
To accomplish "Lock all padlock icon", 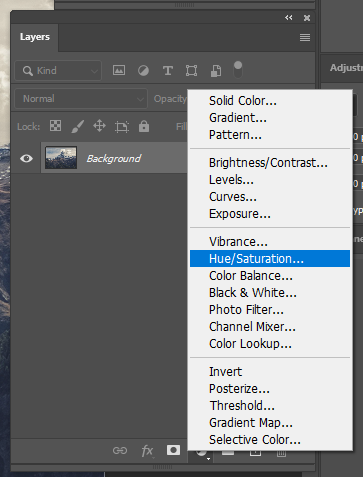I will click(144, 126).
